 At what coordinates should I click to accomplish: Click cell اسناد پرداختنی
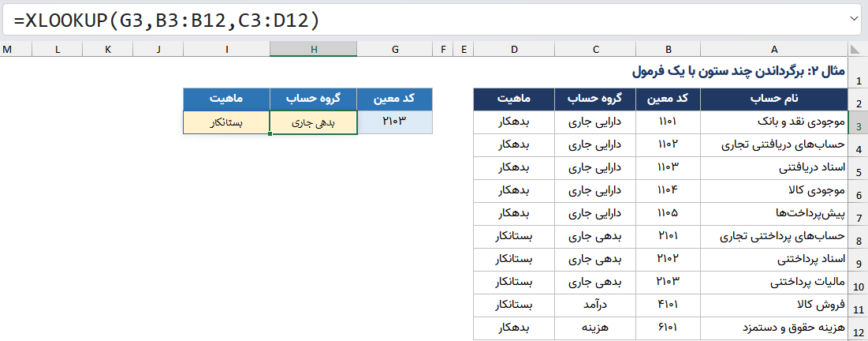coord(774,260)
